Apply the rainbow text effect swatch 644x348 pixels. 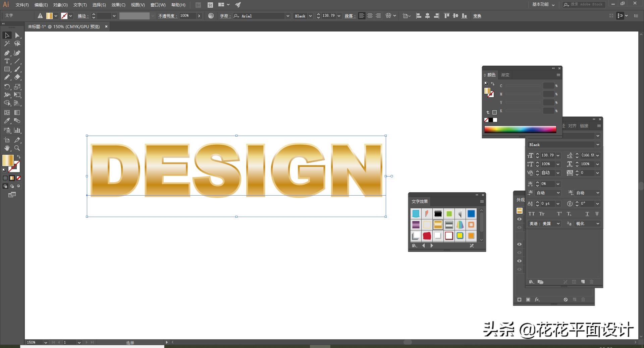point(460,225)
